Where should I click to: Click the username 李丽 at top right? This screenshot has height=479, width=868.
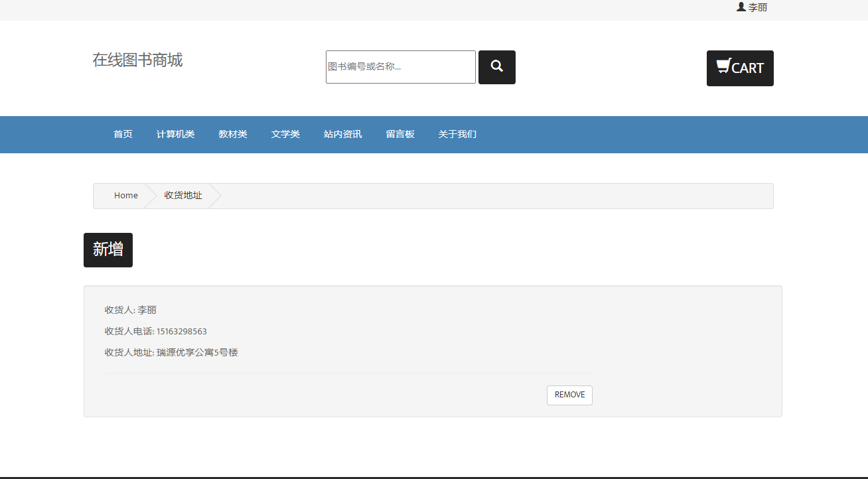(x=757, y=7)
